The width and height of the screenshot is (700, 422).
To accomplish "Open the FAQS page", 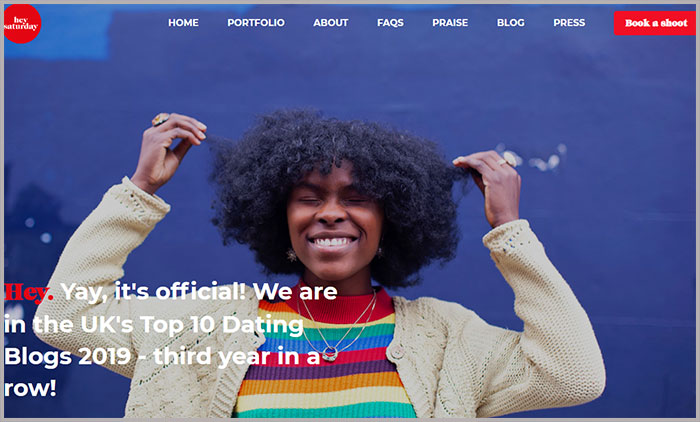I will tap(390, 23).
